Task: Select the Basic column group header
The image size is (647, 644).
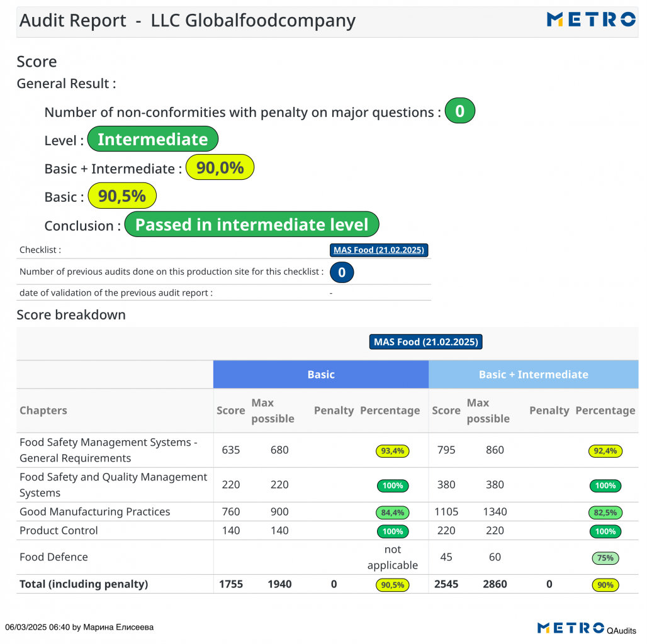Action: coord(320,374)
